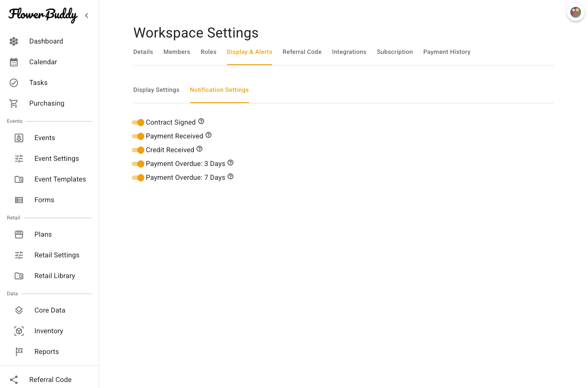This screenshot has height=388, width=588.
Task: Click the Event Settings sliders icon
Action: (x=19, y=159)
